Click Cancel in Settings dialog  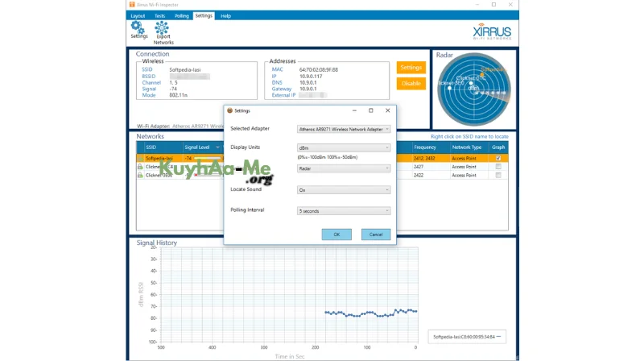point(376,234)
